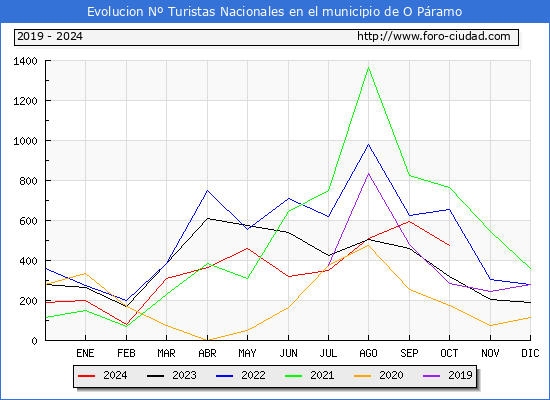Viewport: 550px width, 400px height.
Task: Click the 600 y-axis value
Action: tap(28, 221)
